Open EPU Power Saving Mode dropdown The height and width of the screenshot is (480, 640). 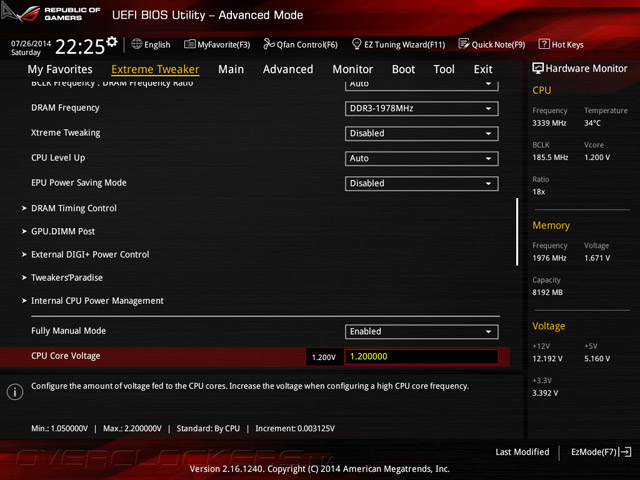tap(422, 183)
